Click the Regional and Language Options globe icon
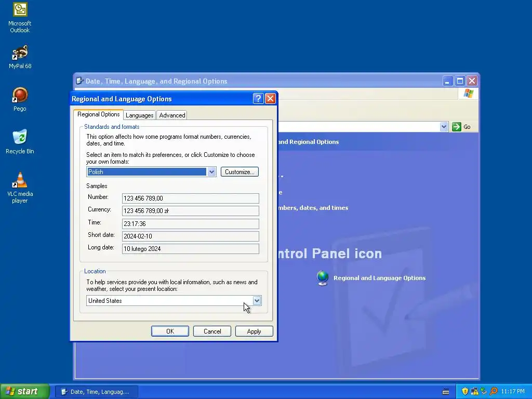This screenshot has height=399, width=532. click(322, 278)
